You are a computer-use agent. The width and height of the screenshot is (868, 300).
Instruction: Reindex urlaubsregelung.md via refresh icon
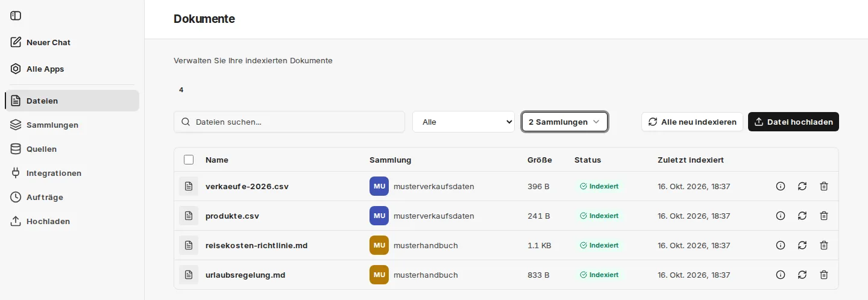click(x=802, y=275)
